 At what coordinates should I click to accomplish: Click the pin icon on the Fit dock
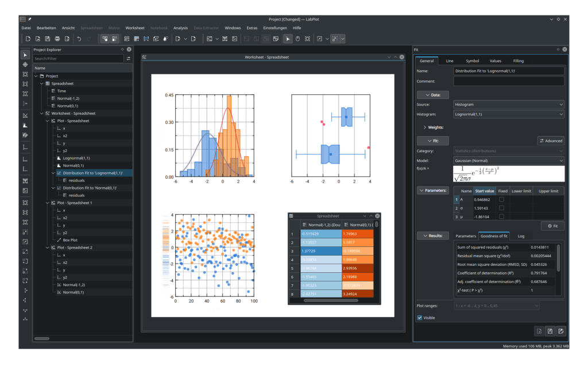click(558, 49)
